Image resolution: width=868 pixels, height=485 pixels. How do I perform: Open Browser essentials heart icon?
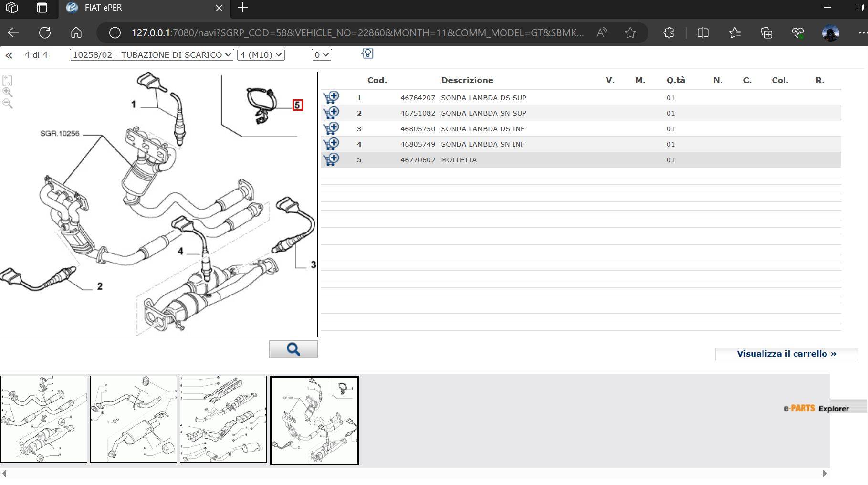pyautogui.click(x=798, y=32)
